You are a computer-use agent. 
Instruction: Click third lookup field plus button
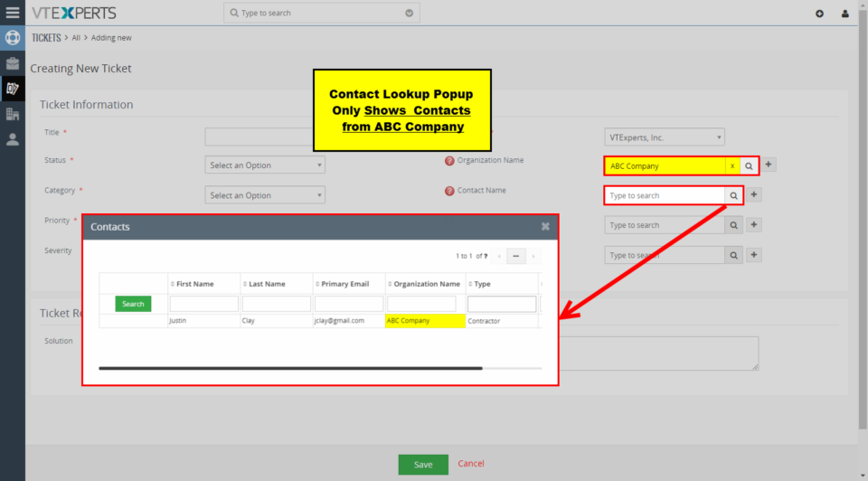754,225
